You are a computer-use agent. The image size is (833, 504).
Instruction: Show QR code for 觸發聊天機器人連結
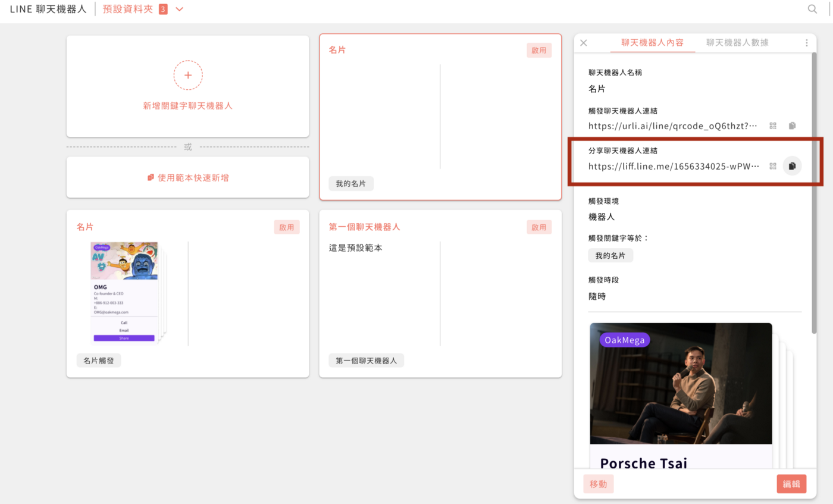click(773, 126)
